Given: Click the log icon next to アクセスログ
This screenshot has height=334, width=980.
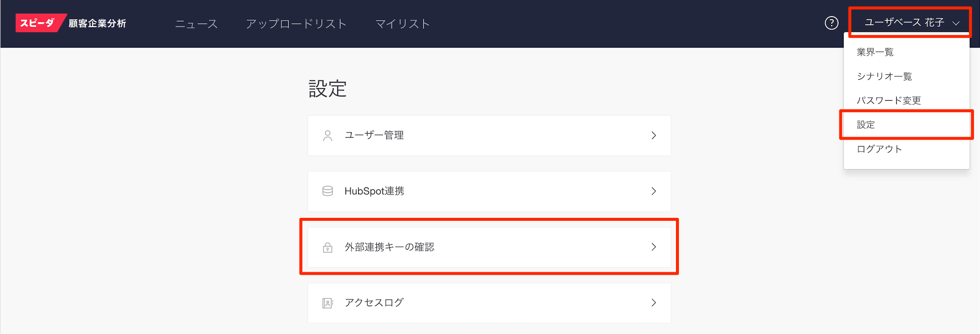Looking at the screenshot, I should (x=327, y=303).
